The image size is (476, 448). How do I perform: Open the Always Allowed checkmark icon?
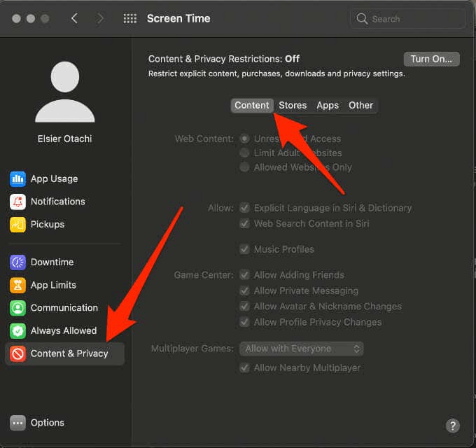click(x=17, y=330)
